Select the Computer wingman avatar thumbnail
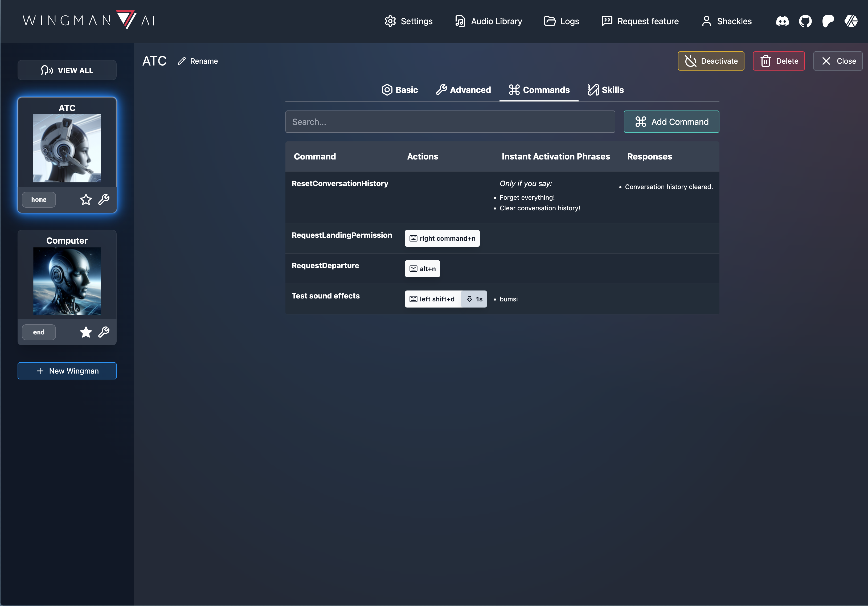The width and height of the screenshot is (868, 606). [x=67, y=281]
